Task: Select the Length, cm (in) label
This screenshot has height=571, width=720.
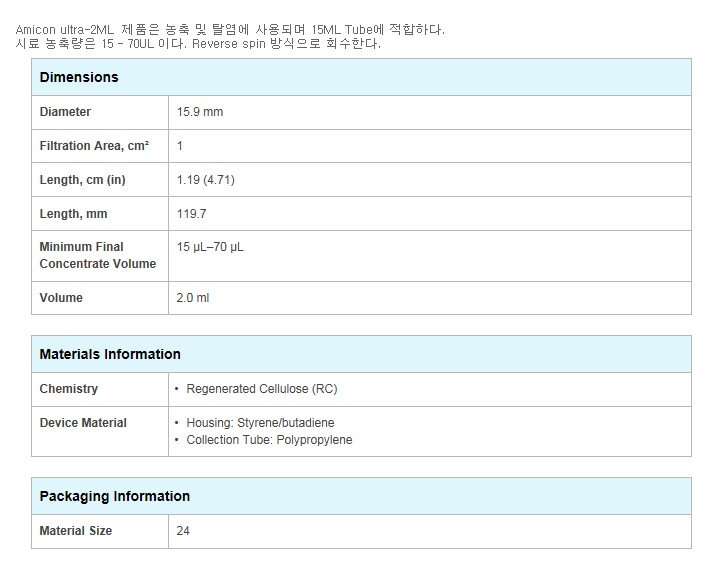Action: point(83,180)
